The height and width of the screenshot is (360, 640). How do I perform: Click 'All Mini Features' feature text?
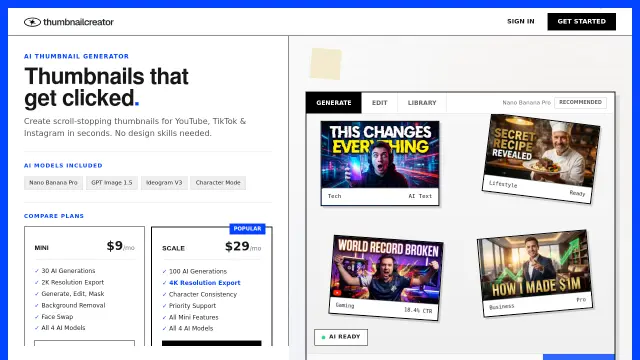coord(193,317)
